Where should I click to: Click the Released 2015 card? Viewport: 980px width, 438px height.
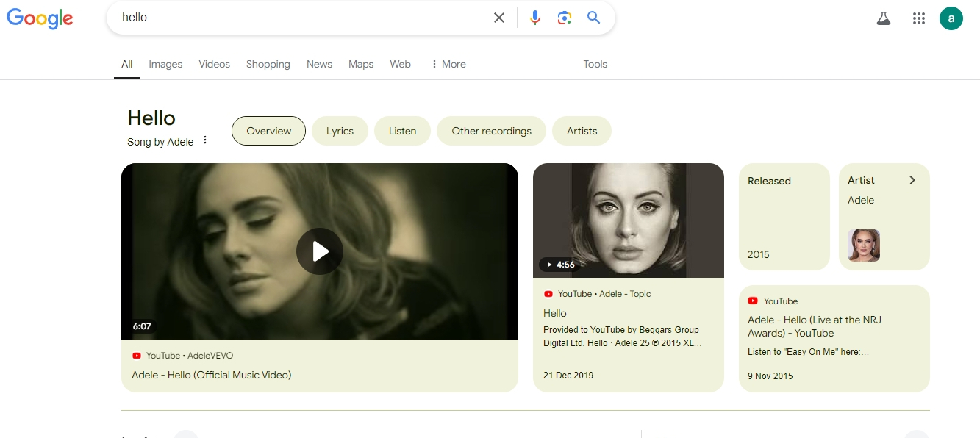coord(784,217)
